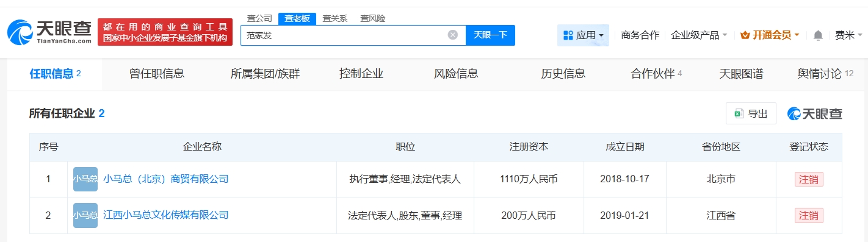Screen dimensions: 868x242
Task: Click the 企业名称 column header
Action: [x=202, y=147]
